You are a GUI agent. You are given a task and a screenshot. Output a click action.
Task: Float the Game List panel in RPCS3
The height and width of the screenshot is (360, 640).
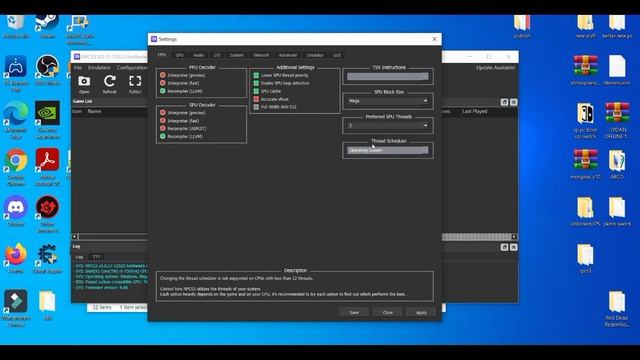tap(504, 102)
